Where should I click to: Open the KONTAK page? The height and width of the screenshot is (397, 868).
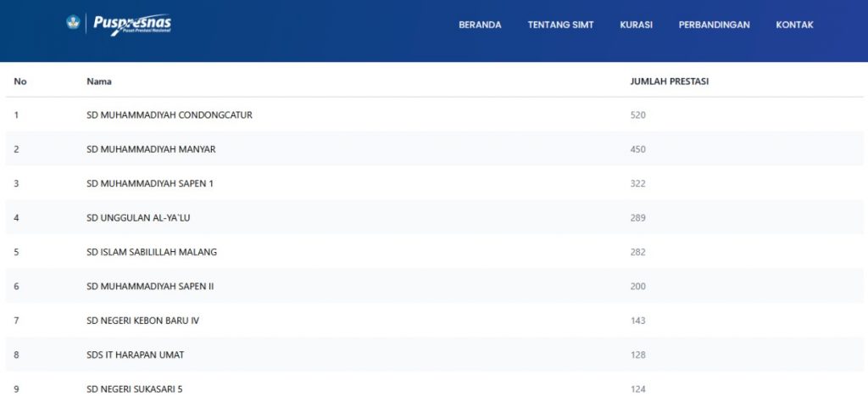(794, 25)
